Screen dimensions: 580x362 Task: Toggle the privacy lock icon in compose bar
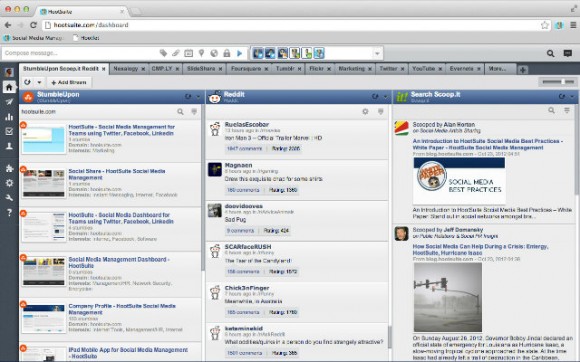[227, 53]
